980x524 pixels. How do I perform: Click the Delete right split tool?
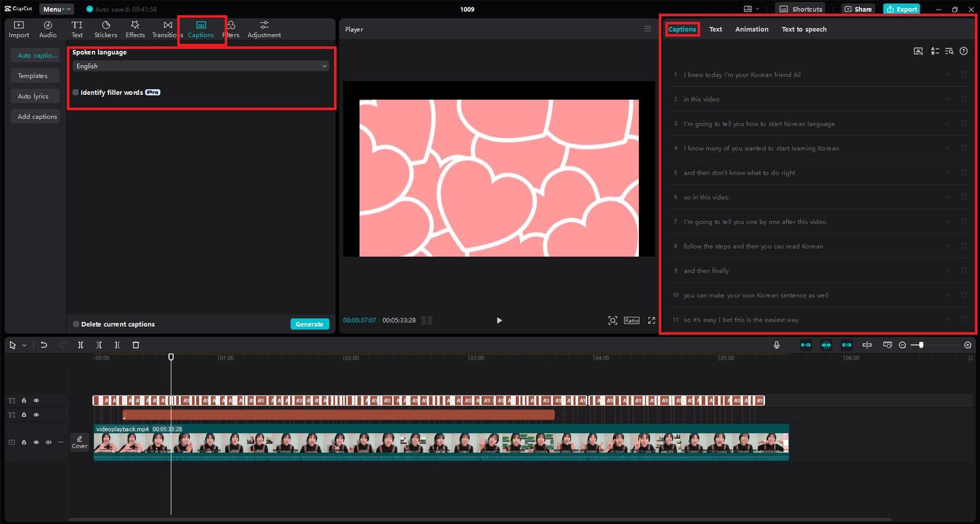click(x=117, y=345)
